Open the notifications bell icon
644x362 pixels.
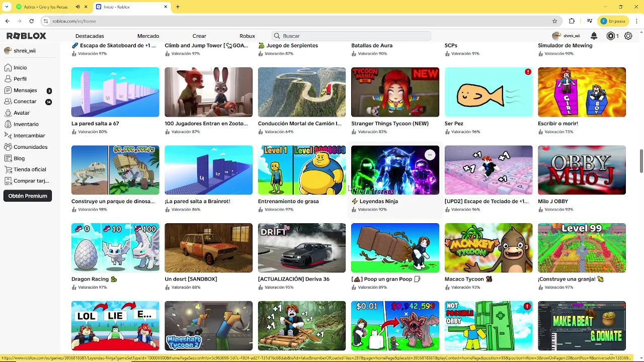pos(594,36)
